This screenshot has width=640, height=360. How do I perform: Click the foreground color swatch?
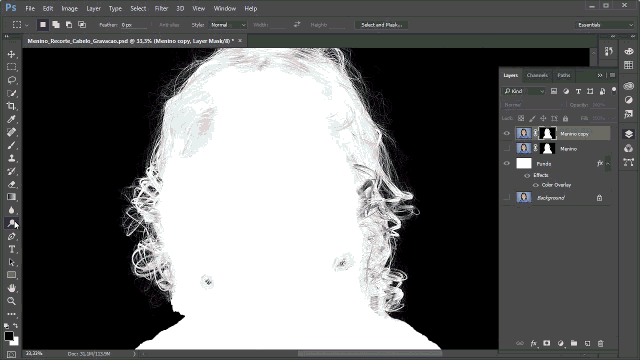coord(8,336)
